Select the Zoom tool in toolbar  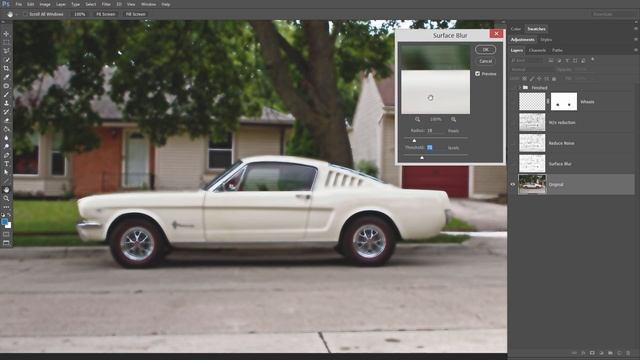tap(6, 198)
